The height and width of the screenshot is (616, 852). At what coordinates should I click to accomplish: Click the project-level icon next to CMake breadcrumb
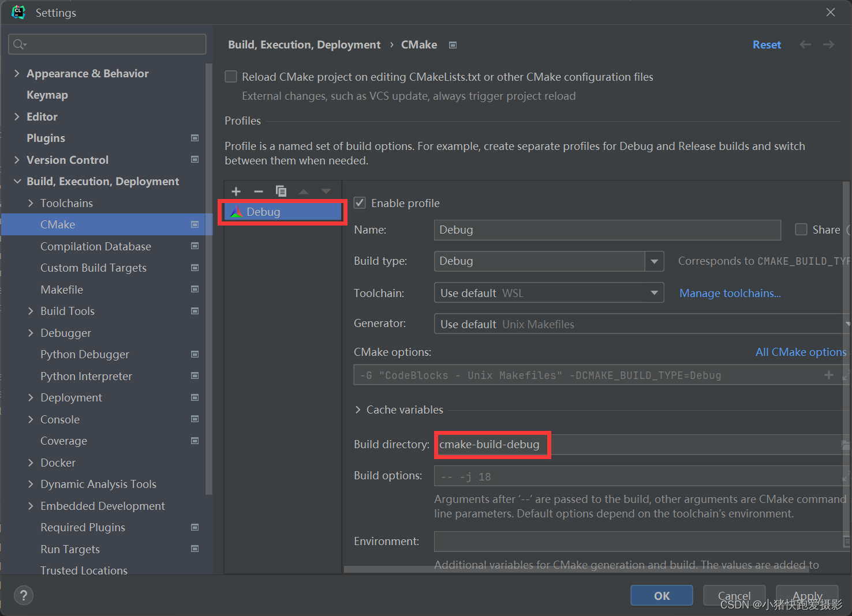pyautogui.click(x=453, y=45)
